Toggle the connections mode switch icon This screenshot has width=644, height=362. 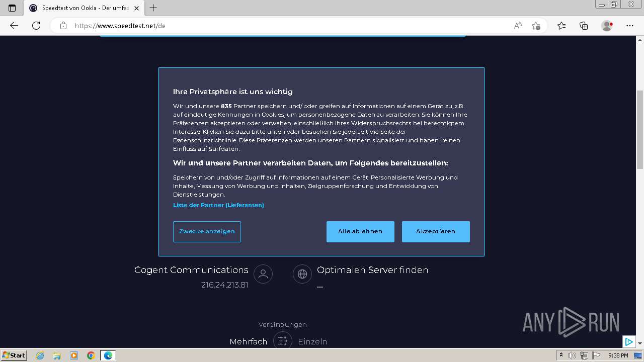pos(283,341)
